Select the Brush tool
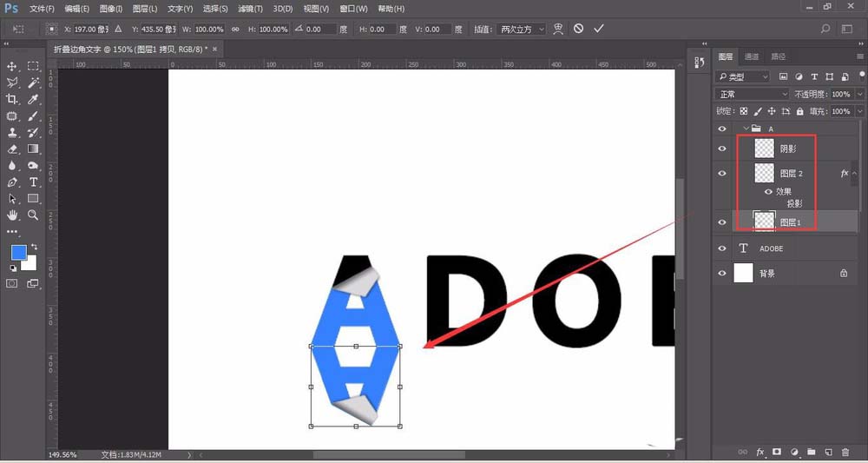 [x=33, y=116]
